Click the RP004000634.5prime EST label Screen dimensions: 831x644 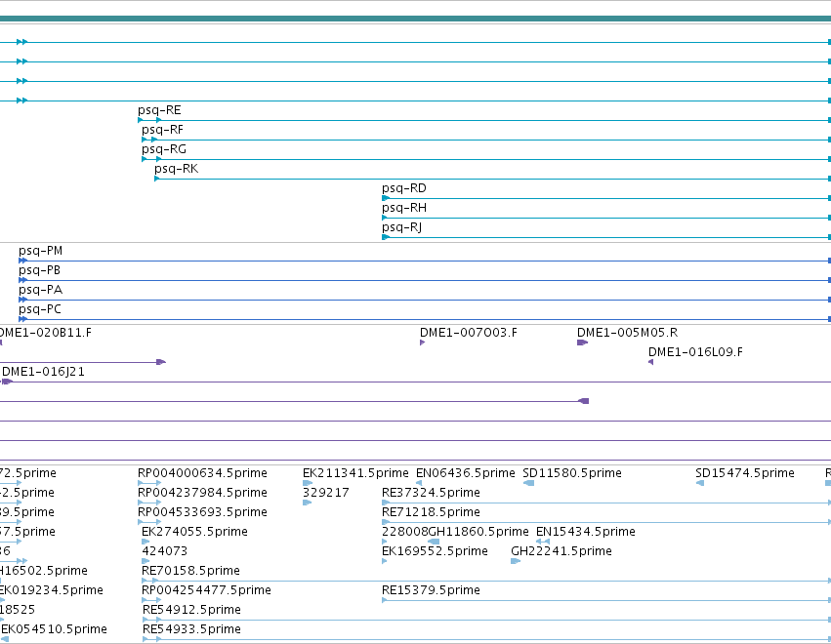coord(202,473)
